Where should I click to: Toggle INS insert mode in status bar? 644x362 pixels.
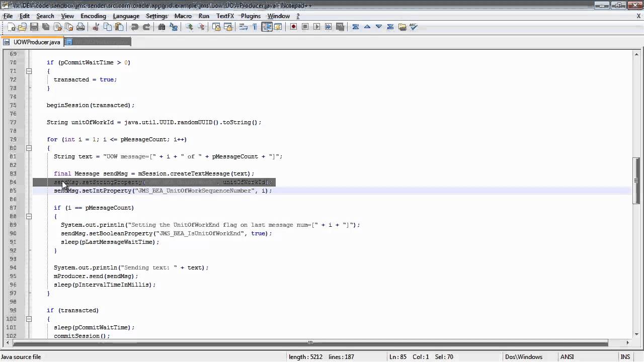(x=625, y=357)
